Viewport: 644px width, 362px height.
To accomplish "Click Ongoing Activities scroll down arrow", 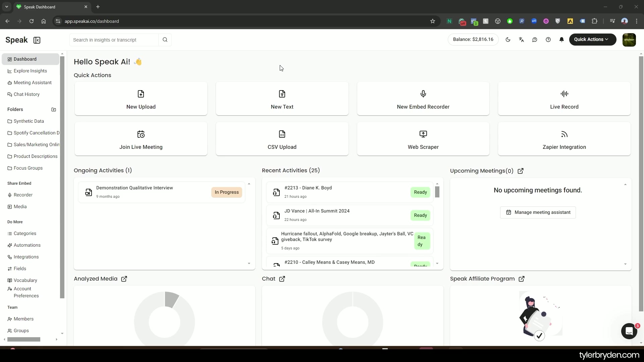I will [249, 263].
